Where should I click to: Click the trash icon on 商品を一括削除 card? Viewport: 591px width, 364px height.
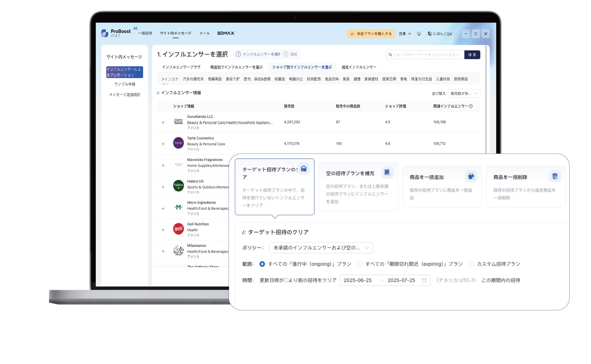555,176
